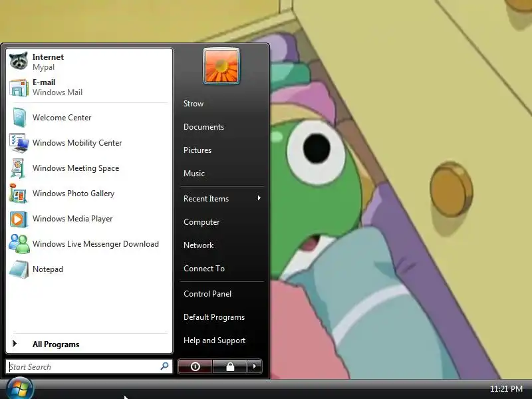Click 'Welcome Center' text
The width and height of the screenshot is (532, 399).
(x=62, y=118)
